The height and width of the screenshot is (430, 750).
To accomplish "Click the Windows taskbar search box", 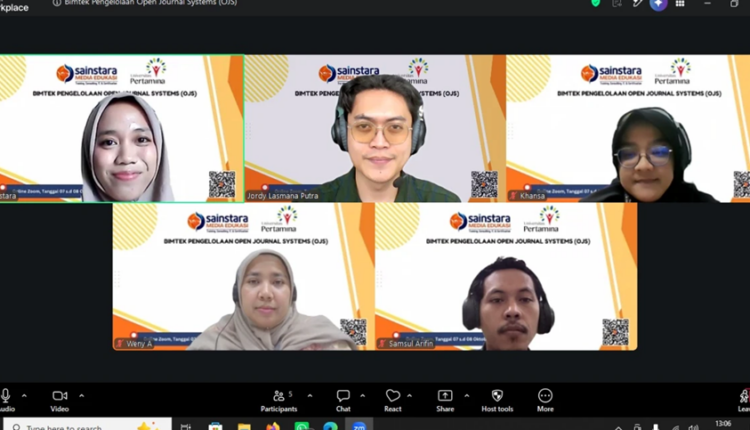I will tap(88, 425).
